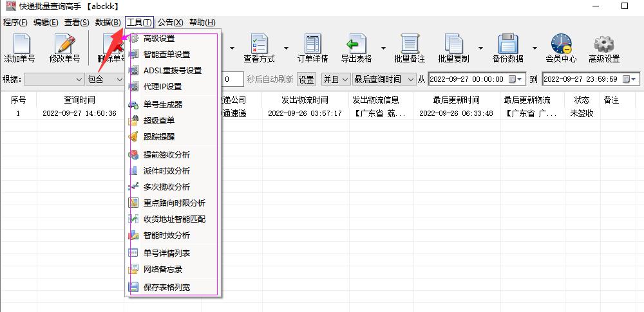Expand the 备份数据 dropdown arrow
The width and height of the screenshot is (644, 312).
[x=535, y=48]
